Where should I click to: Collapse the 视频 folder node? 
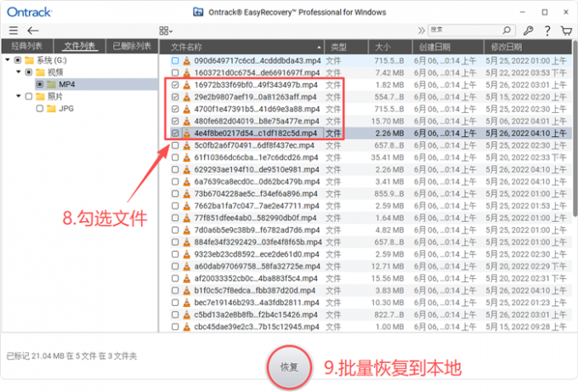click(x=19, y=72)
